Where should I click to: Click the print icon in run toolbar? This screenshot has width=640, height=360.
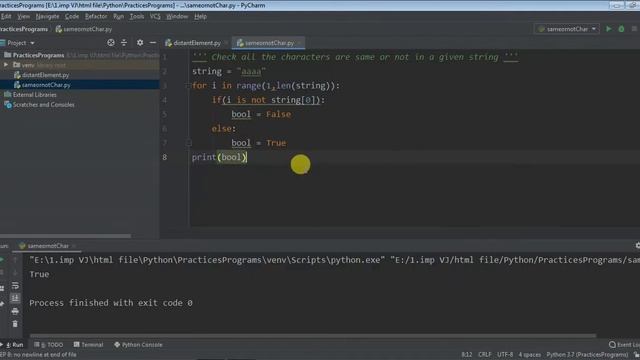point(15,311)
